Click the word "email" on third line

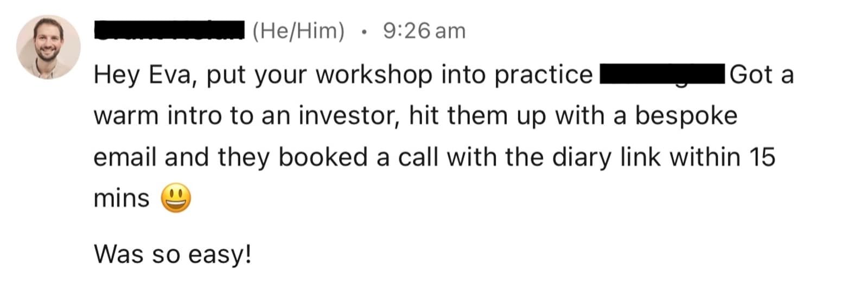coord(125,157)
